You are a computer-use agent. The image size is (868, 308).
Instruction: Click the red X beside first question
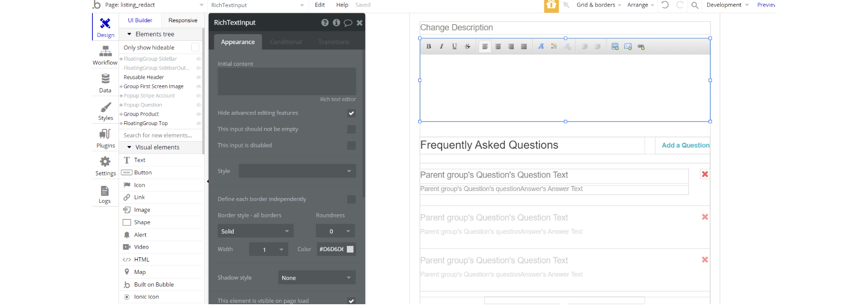705,174
